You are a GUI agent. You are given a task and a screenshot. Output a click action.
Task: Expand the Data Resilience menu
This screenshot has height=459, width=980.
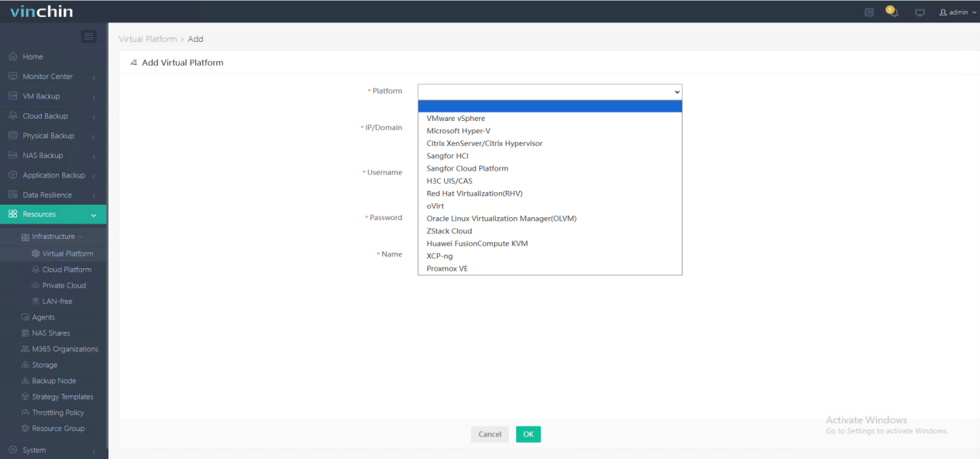tap(53, 195)
